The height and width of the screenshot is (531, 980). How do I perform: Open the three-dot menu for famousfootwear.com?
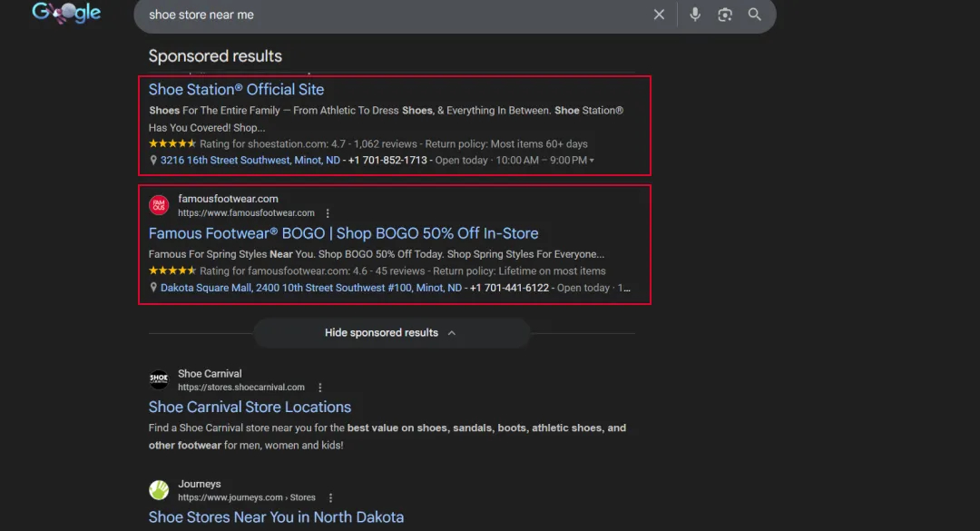(328, 212)
